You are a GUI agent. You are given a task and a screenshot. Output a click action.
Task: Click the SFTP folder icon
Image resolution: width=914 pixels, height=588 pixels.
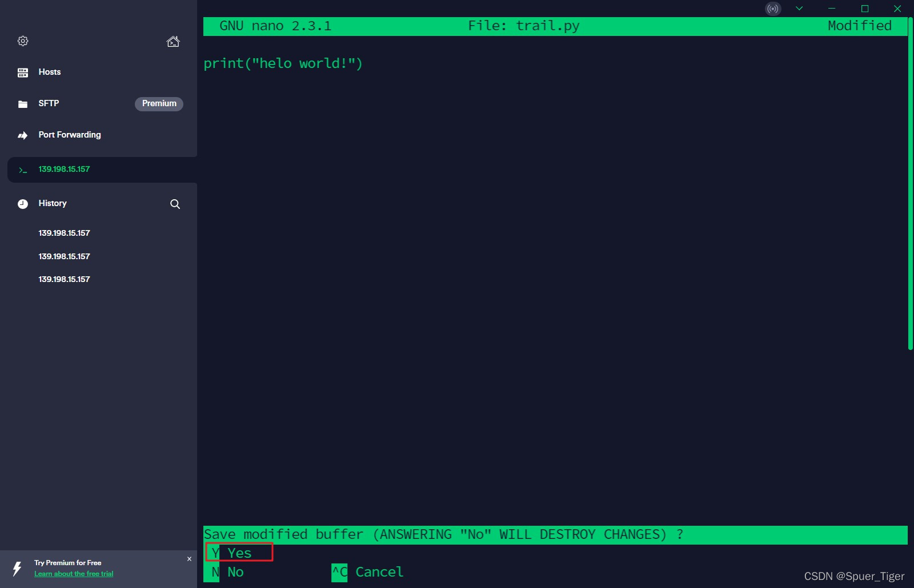pos(23,104)
